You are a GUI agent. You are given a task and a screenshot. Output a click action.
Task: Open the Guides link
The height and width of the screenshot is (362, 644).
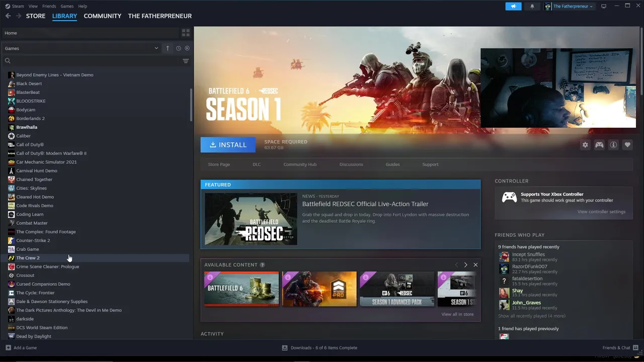coord(393,164)
